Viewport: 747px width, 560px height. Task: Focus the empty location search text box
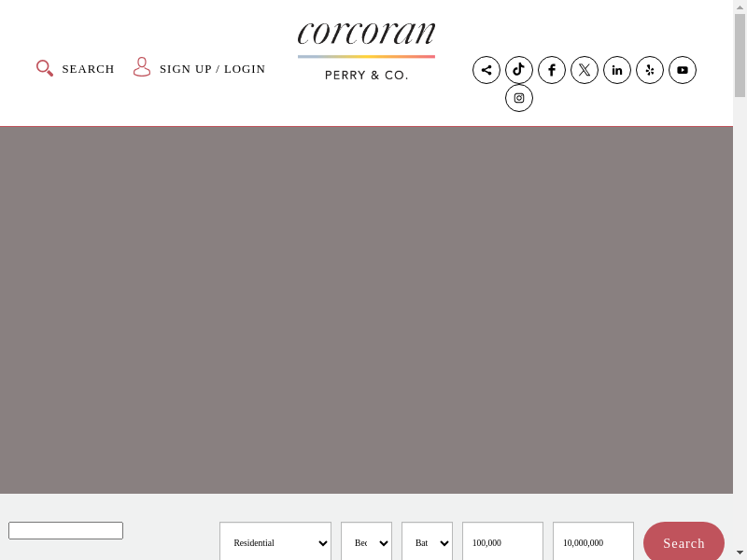pos(65,530)
